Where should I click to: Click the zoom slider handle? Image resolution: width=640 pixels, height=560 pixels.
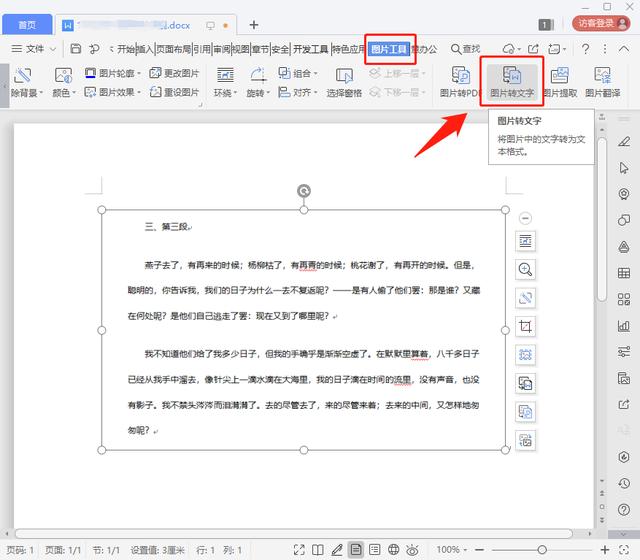(542, 549)
